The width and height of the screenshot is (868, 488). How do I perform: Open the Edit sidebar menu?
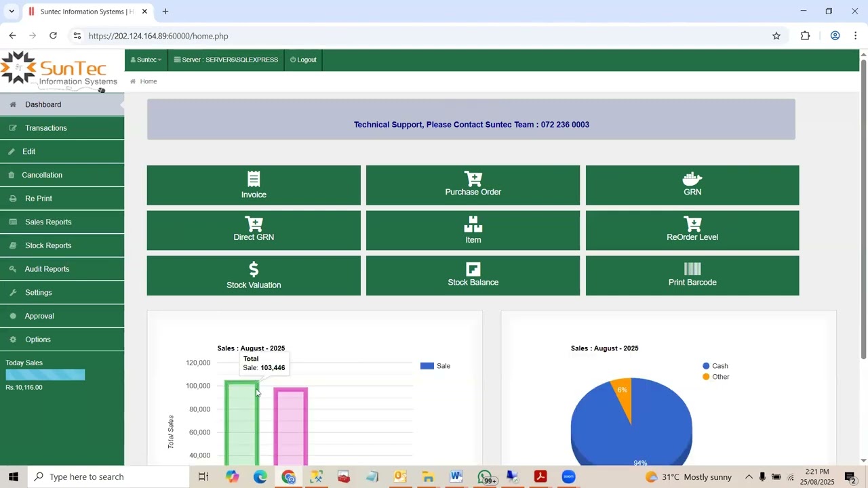[62, 152]
